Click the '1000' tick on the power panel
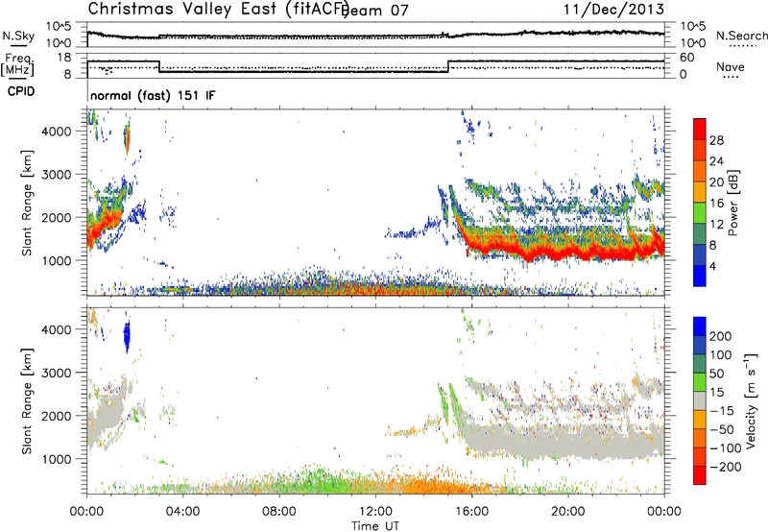Viewport: 768px width, 532px height. pos(57,260)
